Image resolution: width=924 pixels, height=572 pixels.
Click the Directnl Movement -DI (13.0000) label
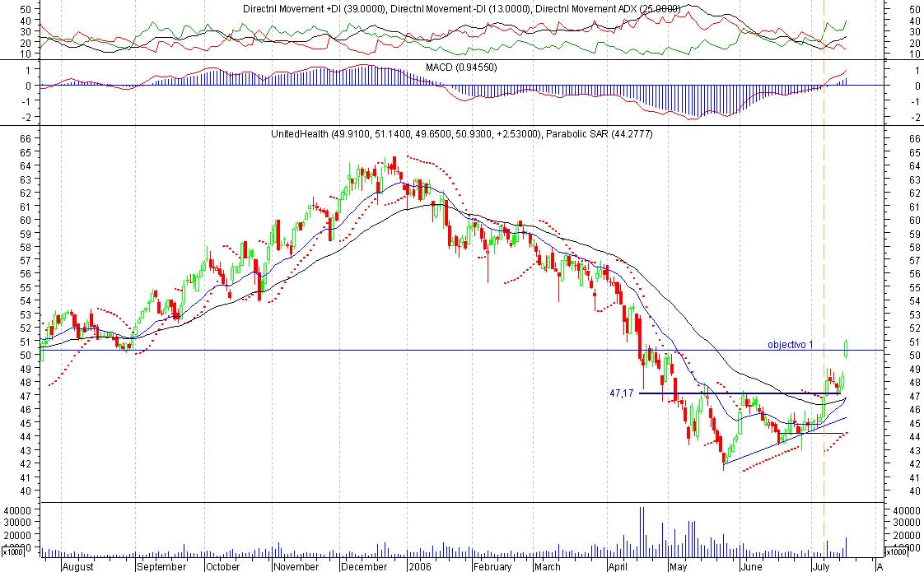[460, 9]
